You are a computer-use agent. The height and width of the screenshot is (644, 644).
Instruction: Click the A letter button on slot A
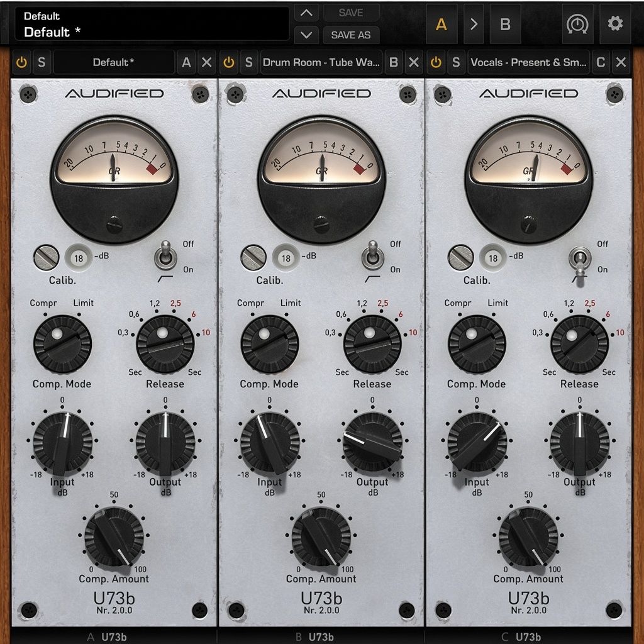pos(186,62)
